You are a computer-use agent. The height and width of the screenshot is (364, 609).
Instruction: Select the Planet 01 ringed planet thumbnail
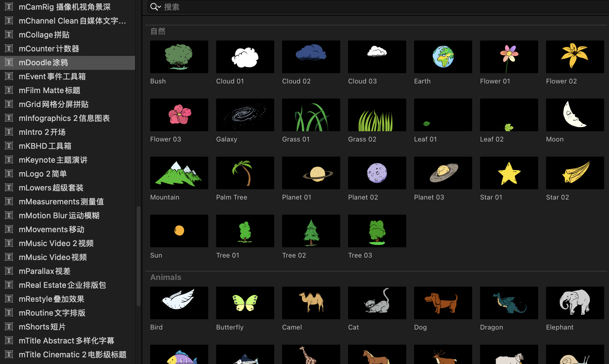tap(311, 173)
